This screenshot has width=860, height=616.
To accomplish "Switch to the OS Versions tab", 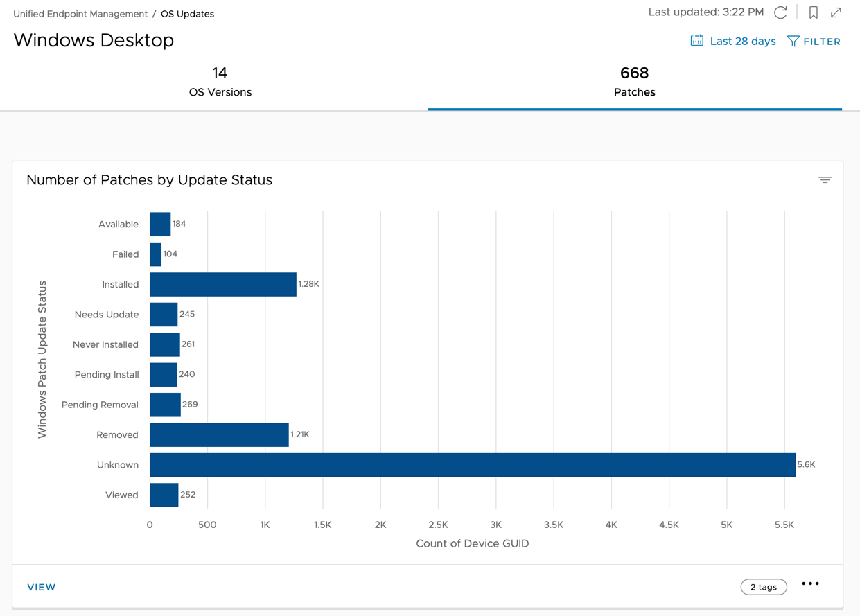I will click(220, 82).
